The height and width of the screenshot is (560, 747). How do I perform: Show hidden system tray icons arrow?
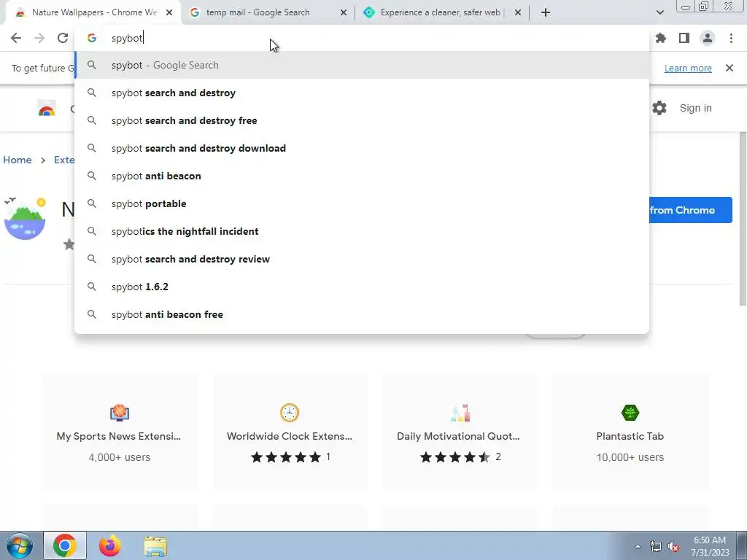pyautogui.click(x=638, y=546)
